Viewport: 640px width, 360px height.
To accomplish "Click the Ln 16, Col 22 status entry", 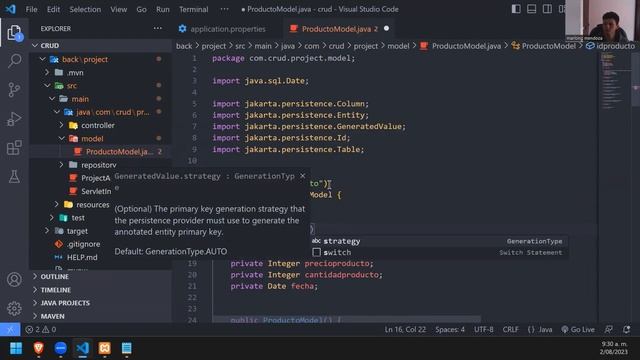I will tap(405, 329).
